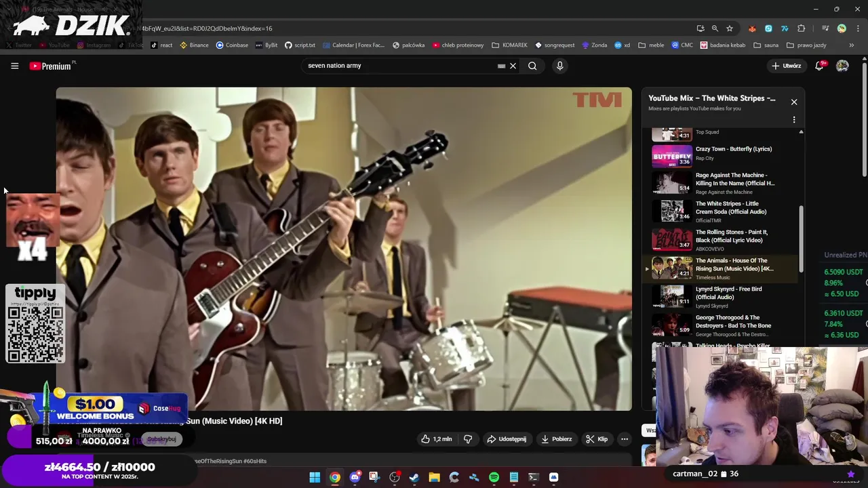Click the video player to pause
868x488 pixels.
pos(344,249)
